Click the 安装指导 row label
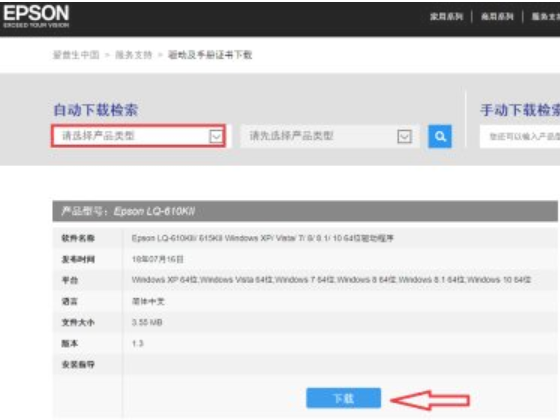The width and height of the screenshot is (560, 420). click(x=78, y=364)
